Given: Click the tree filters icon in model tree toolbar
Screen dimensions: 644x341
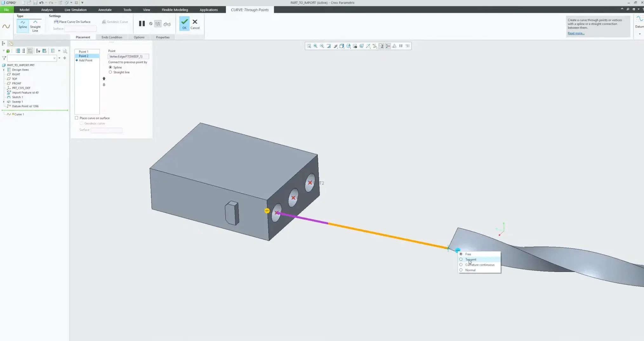Looking at the screenshot, I should click(x=38, y=51).
